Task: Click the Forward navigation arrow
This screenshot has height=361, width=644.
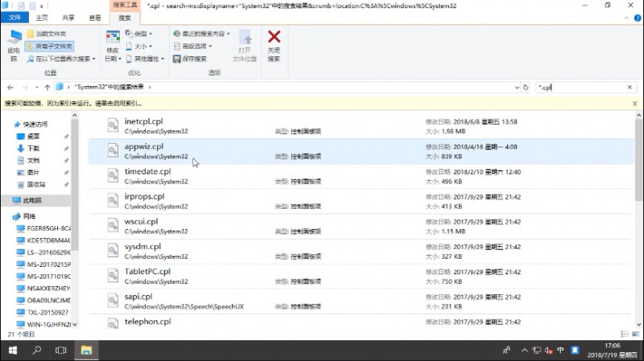Action: pyautogui.click(x=25, y=88)
